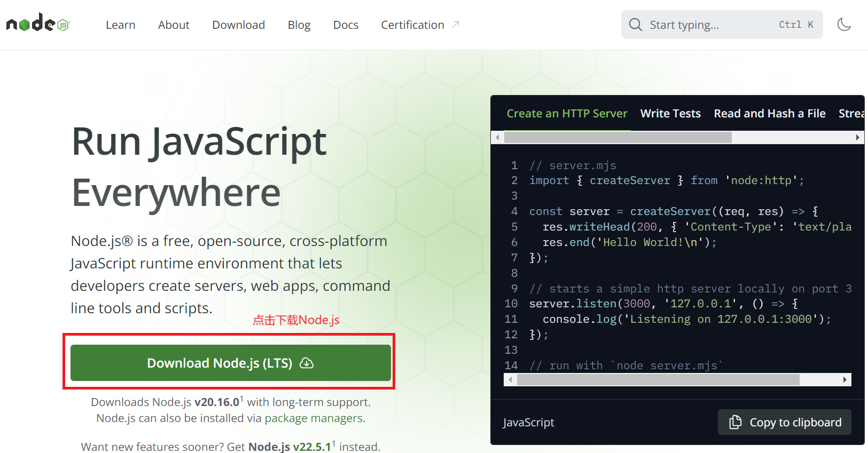Click the search magnifier icon

(x=635, y=25)
